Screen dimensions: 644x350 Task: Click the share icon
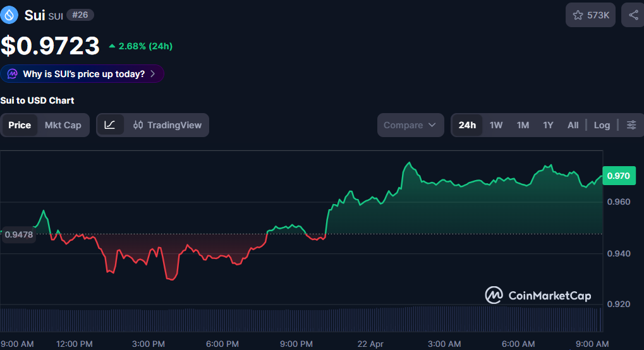[x=633, y=15]
